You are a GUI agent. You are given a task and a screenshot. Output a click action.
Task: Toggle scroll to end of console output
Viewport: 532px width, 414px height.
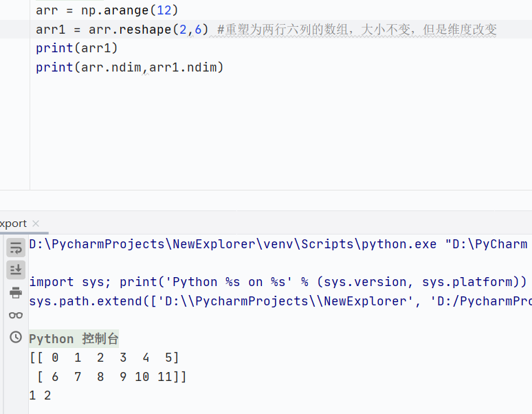[15, 270]
